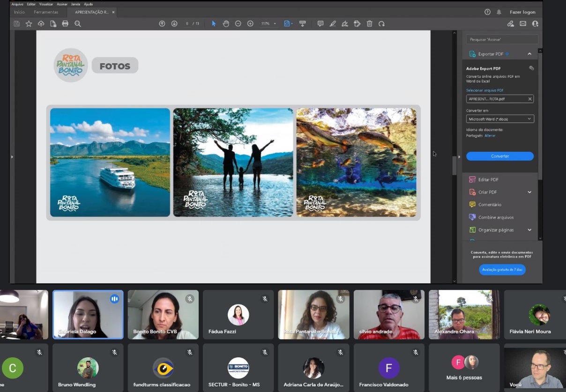Viewport: 566px width, 392px height.
Task: Delete page with trash icon
Action: click(369, 24)
